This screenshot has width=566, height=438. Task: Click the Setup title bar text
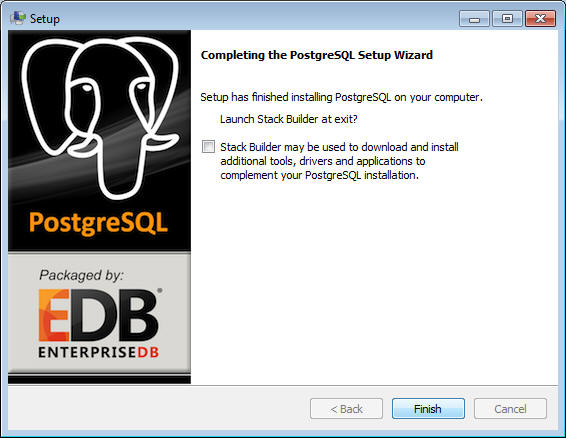[x=45, y=19]
